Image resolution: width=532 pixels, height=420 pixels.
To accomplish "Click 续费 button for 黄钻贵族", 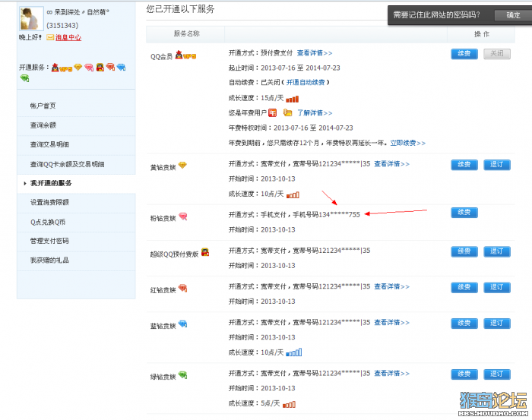I will click(464, 165).
